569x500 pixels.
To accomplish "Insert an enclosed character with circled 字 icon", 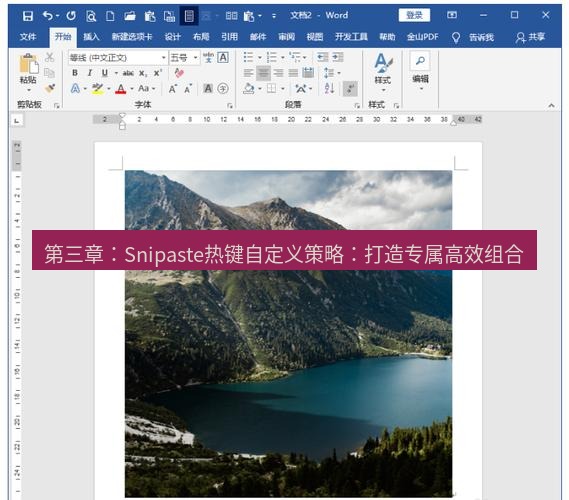I will click(223, 88).
